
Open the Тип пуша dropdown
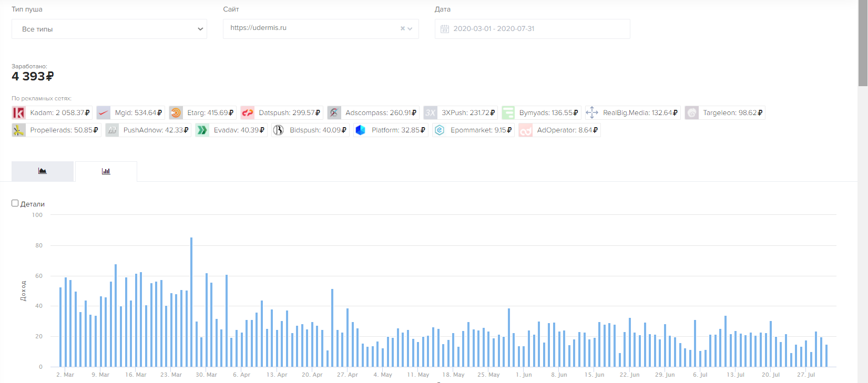click(x=109, y=29)
